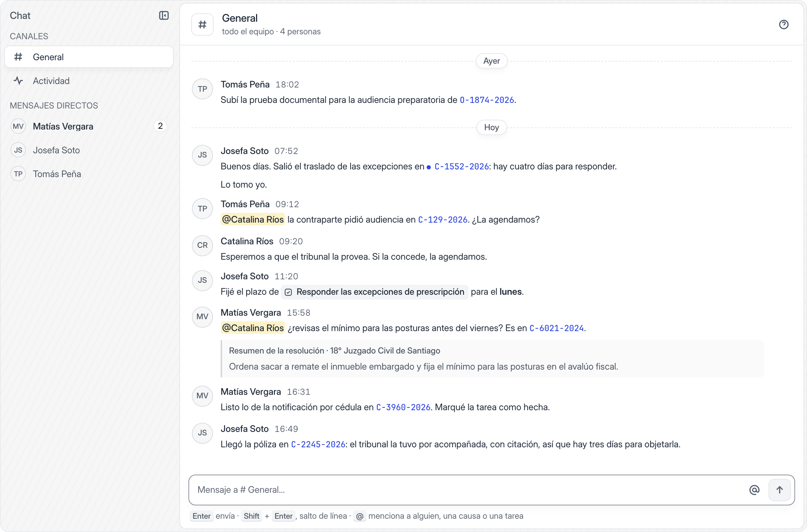The width and height of the screenshot is (807, 532).
Task: Click the @ mention icon in composer
Action: (754, 490)
